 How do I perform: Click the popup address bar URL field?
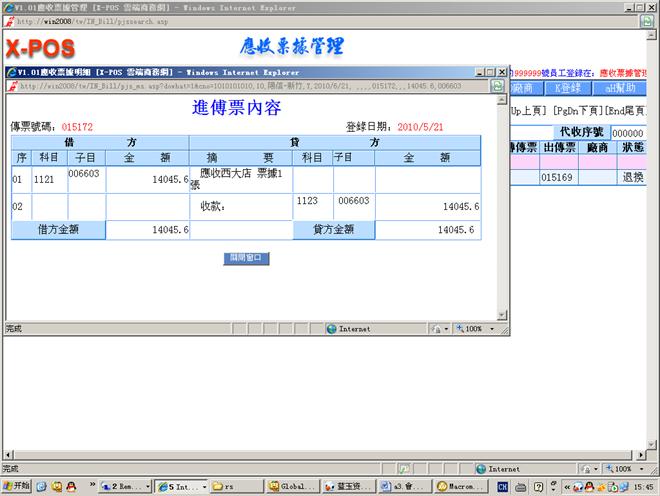(250, 87)
